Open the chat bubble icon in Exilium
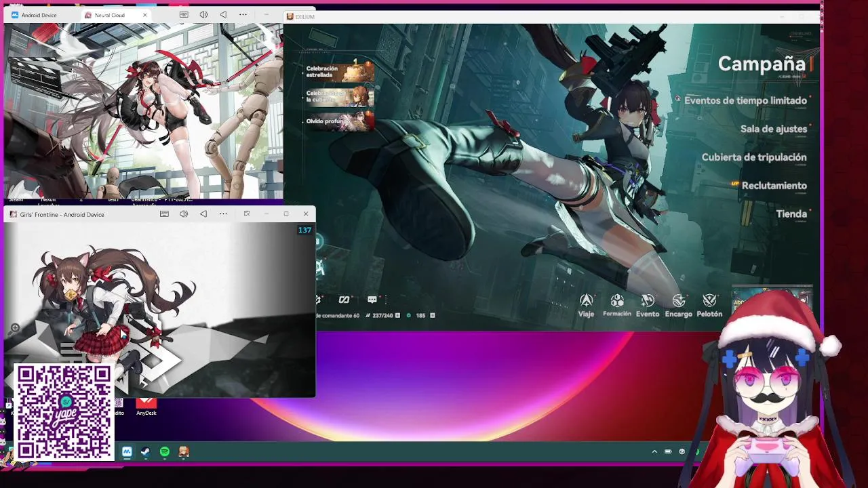 point(372,300)
